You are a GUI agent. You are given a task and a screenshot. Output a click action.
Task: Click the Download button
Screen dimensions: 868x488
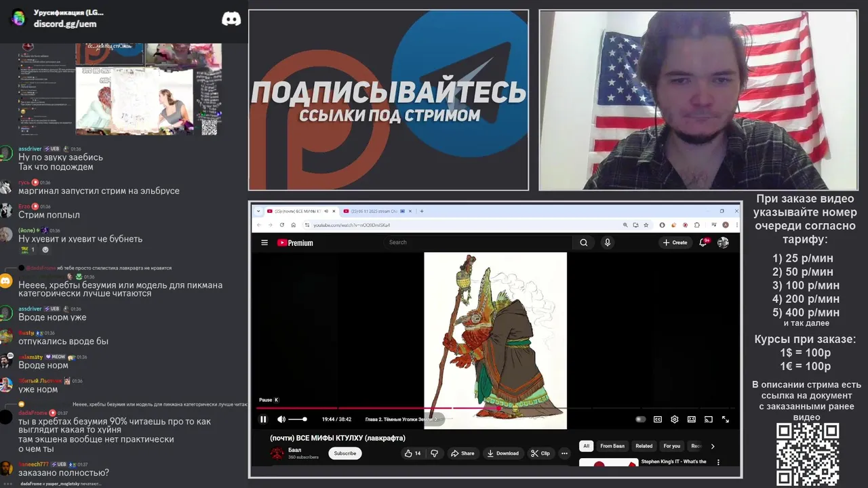[502, 453]
